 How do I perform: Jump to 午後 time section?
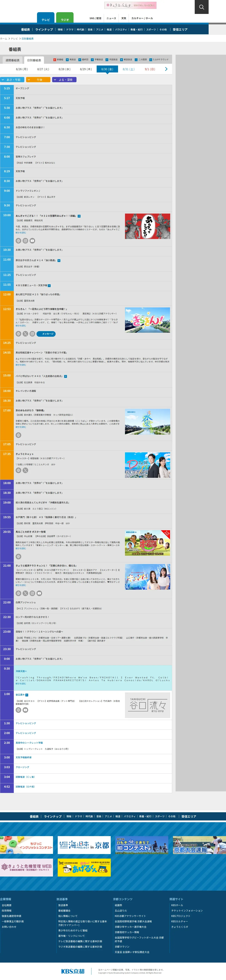pyautogui.click(x=38, y=79)
